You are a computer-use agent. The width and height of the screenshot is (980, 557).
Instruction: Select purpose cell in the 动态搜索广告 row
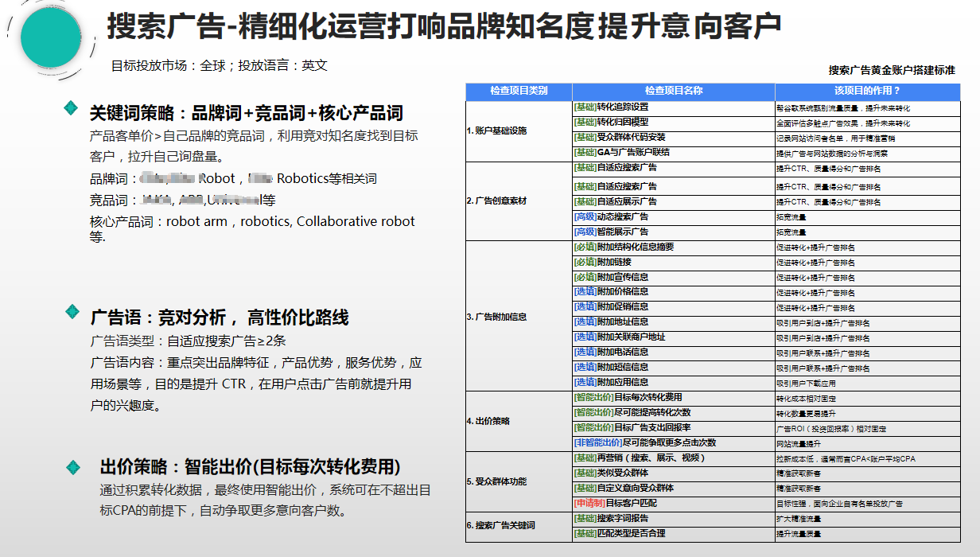pos(868,217)
